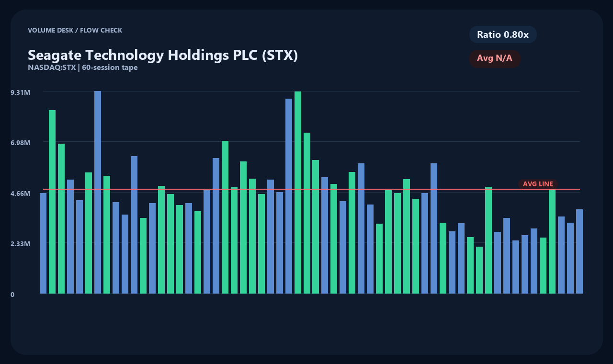613x364 pixels.
Task: Select the AVG LINE label tag
Action: [538, 184]
